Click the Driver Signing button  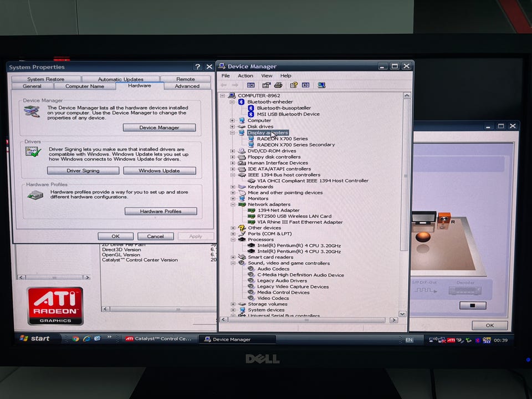tap(83, 171)
